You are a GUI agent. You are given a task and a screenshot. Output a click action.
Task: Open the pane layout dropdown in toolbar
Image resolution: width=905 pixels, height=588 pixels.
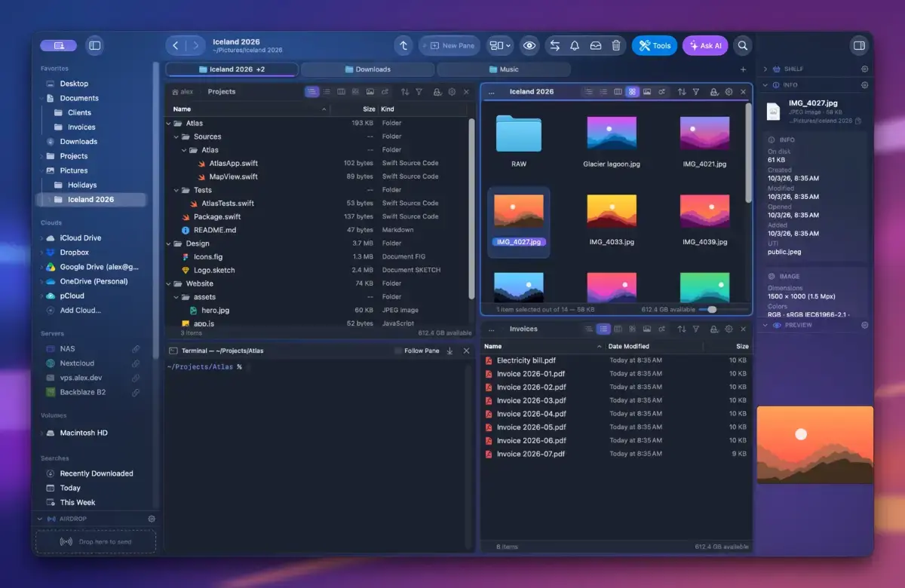point(499,45)
